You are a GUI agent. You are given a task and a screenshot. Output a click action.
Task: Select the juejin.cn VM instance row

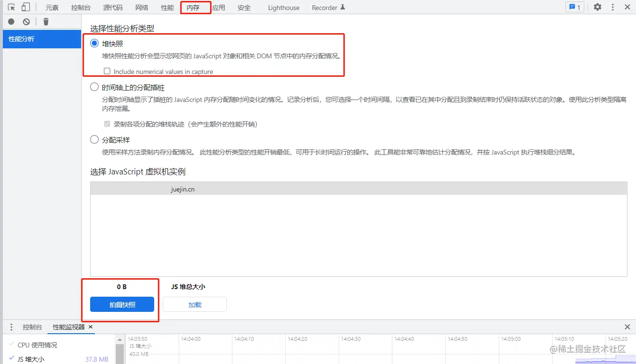[359, 189]
